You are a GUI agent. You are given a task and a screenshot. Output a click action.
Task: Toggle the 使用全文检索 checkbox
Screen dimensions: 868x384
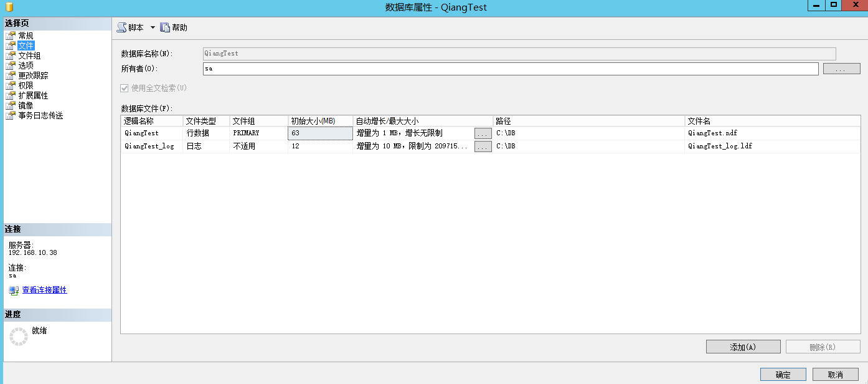(x=125, y=89)
